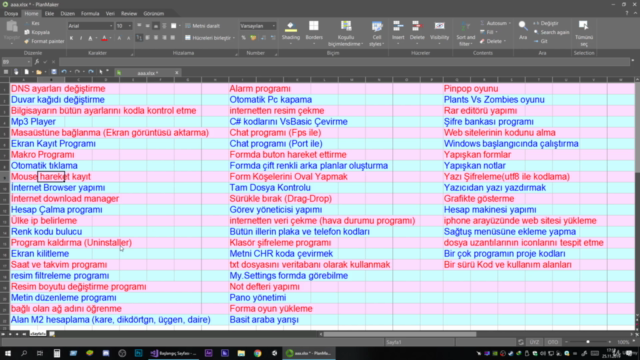Click the horizontal scrollbar thumb
Image resolution: width=640 pixels, height=360 pixels.
400,334
